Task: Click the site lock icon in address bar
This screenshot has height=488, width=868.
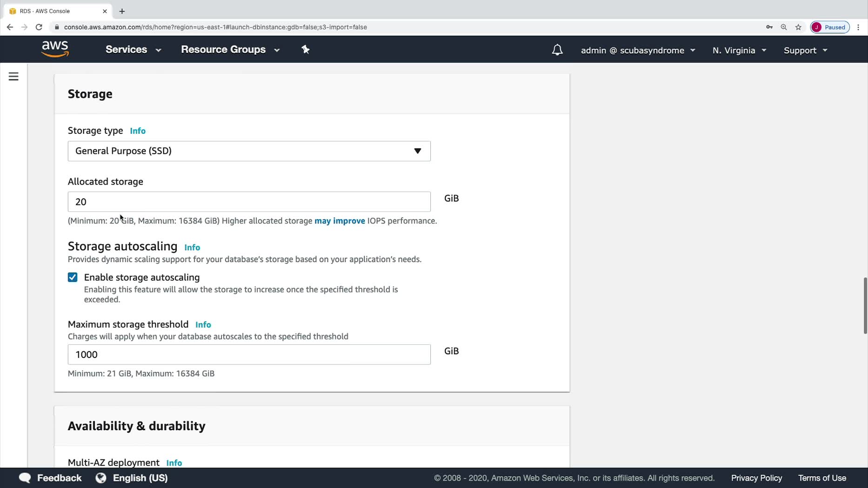Action: (x=57, y=27)
